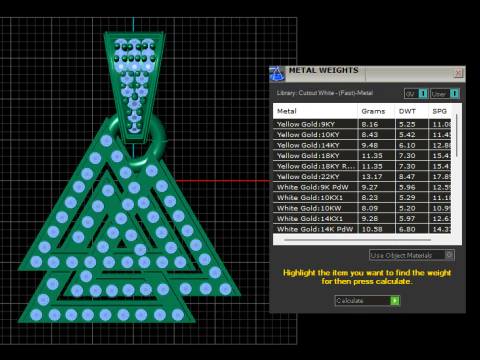Select the Yellow Gold:22KY row

[x=362, y=176]
